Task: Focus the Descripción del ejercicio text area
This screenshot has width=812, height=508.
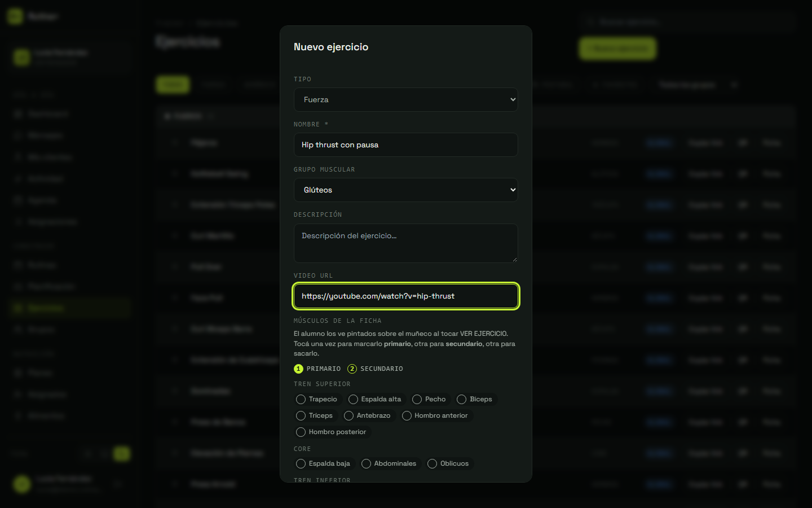Action: [x=406, y=243]
